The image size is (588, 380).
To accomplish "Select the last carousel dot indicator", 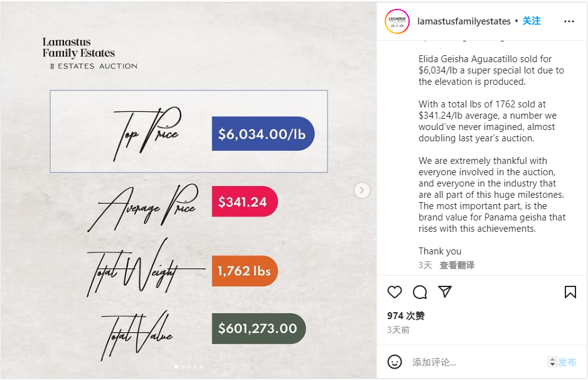I will pyautogui.click(x=201, y=367).
